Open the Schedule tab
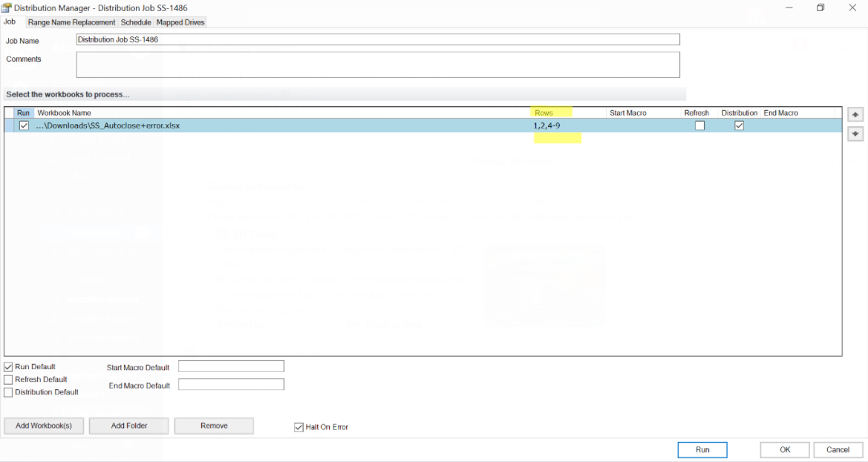 tap(136, 22)
